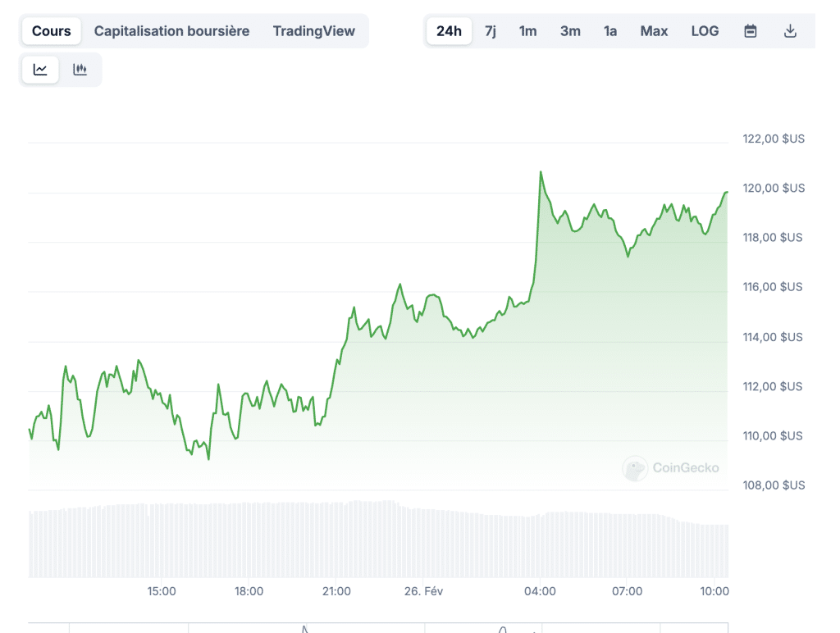Select the 7j time range

491,31
